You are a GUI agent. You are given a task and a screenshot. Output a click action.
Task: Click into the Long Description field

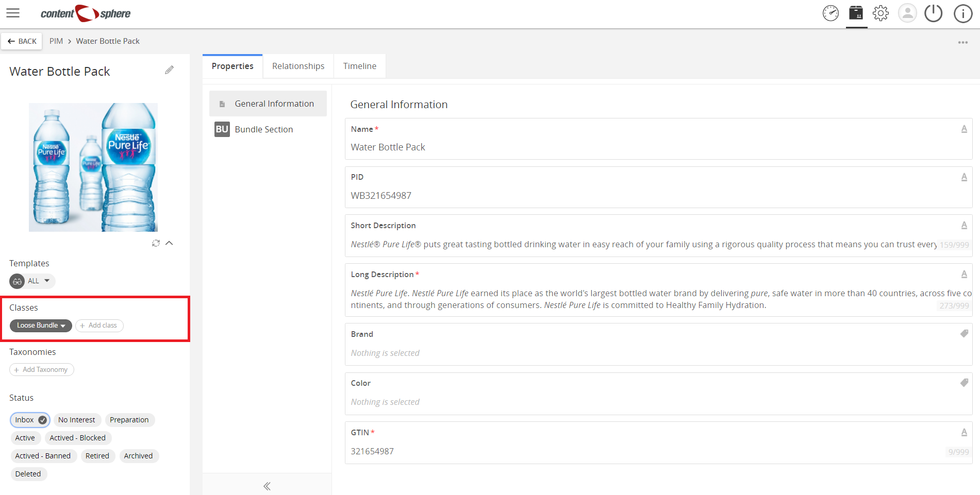658,290
